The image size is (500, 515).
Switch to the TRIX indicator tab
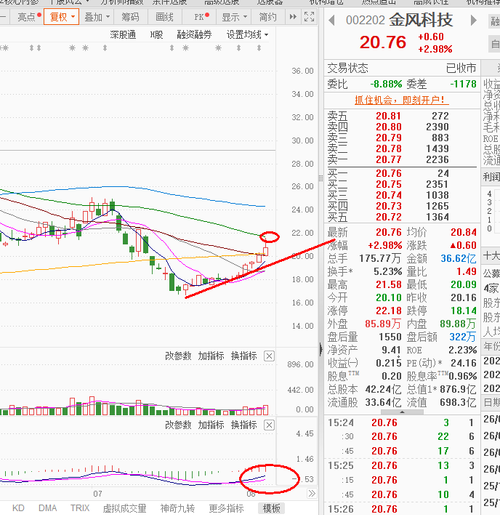(80, 508)
